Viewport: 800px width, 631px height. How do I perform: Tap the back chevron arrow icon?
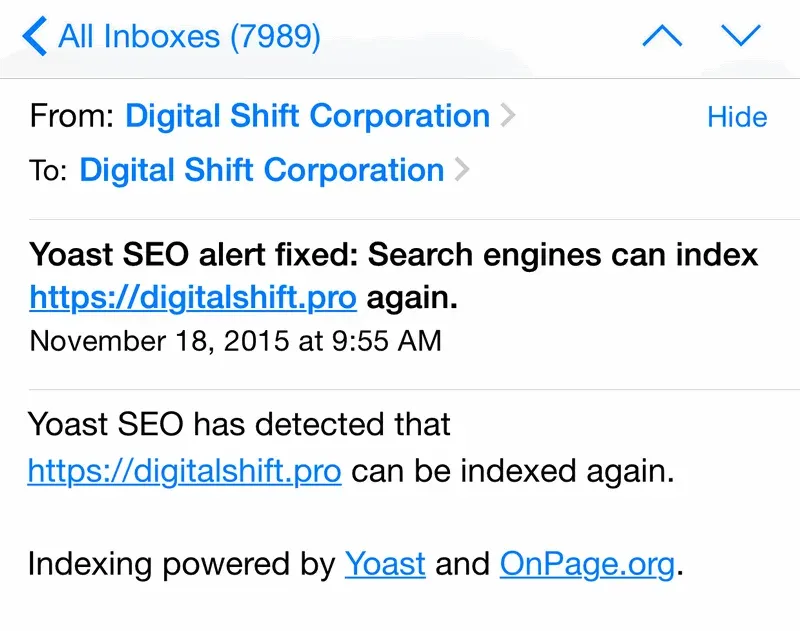[34, 37]
